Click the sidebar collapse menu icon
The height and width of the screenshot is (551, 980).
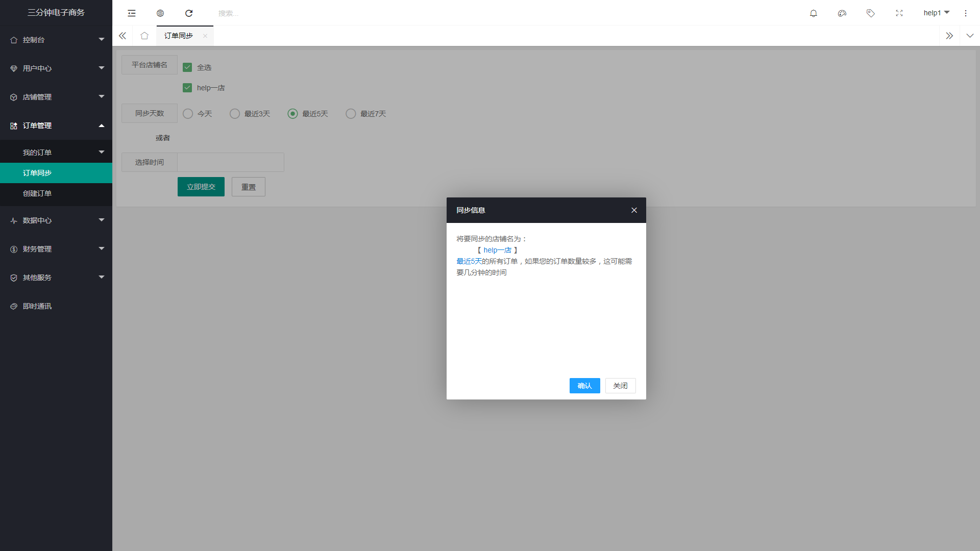coord(132,13)
